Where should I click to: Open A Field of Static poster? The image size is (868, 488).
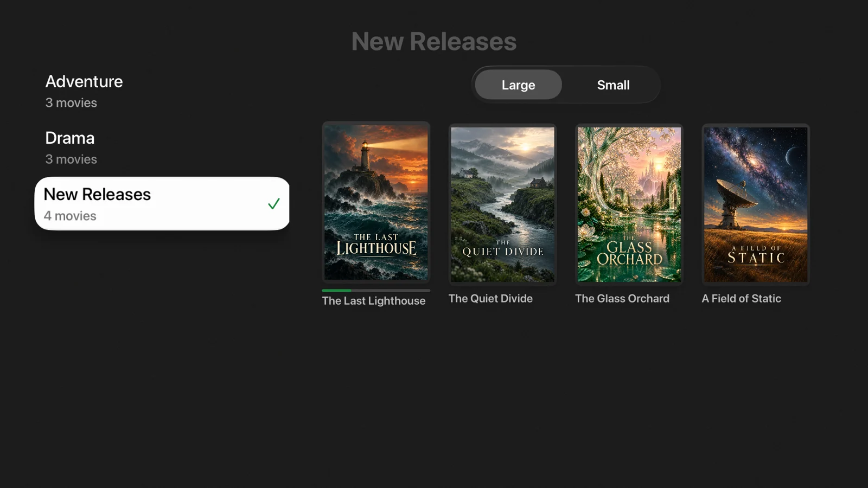pos(756,204)
